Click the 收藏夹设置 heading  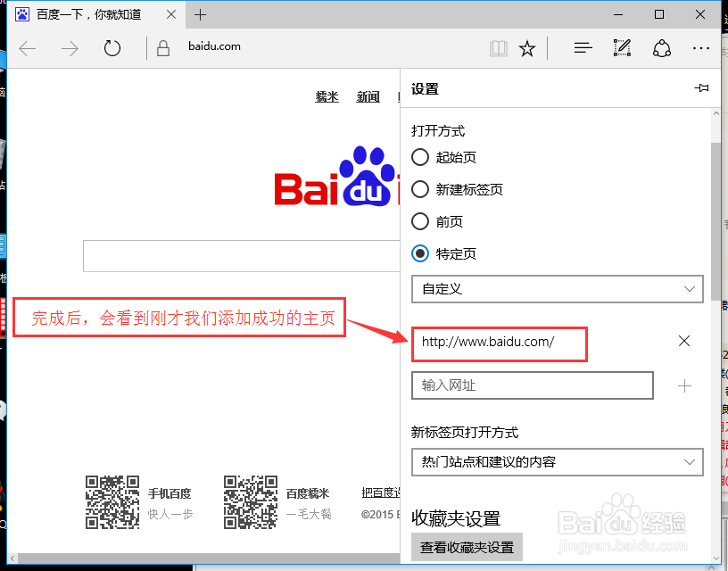[x=456, y=518]
